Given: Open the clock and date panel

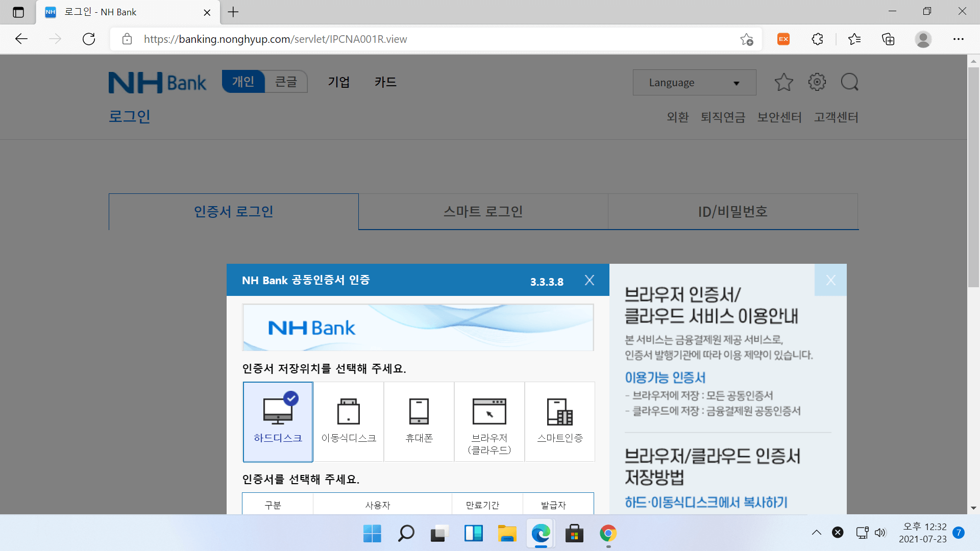Looking at the screenshot, I should click(x=923, y=533).
